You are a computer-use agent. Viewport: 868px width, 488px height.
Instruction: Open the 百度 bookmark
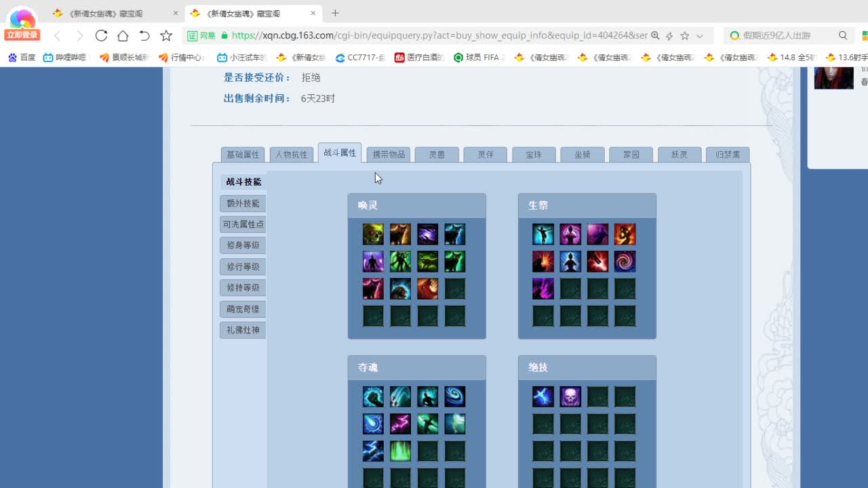[22, 58]
